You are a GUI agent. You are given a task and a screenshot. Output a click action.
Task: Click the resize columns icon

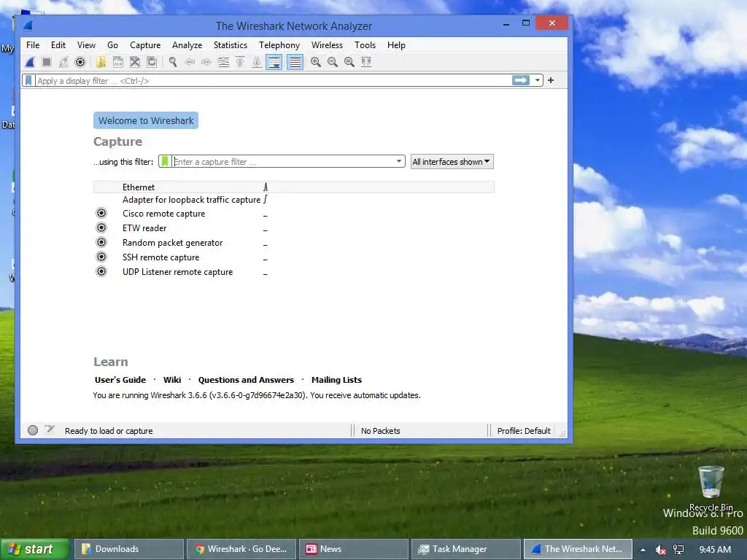click(x=366, y=62)
